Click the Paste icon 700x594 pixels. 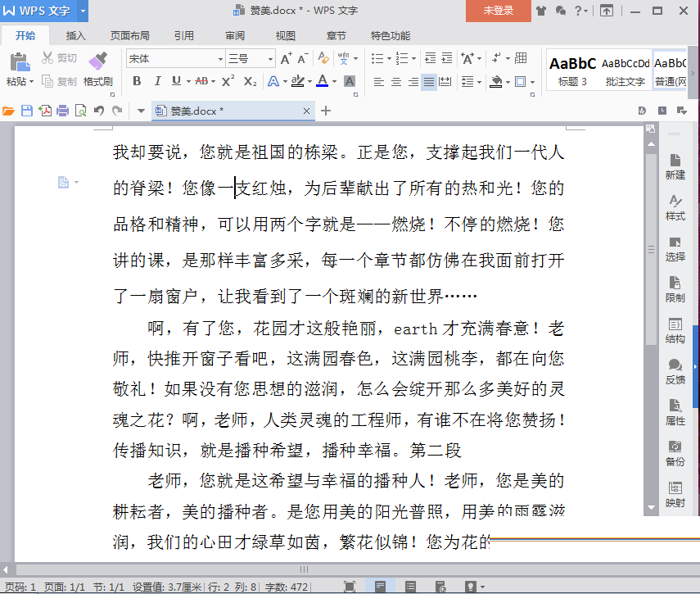[19, 61]
